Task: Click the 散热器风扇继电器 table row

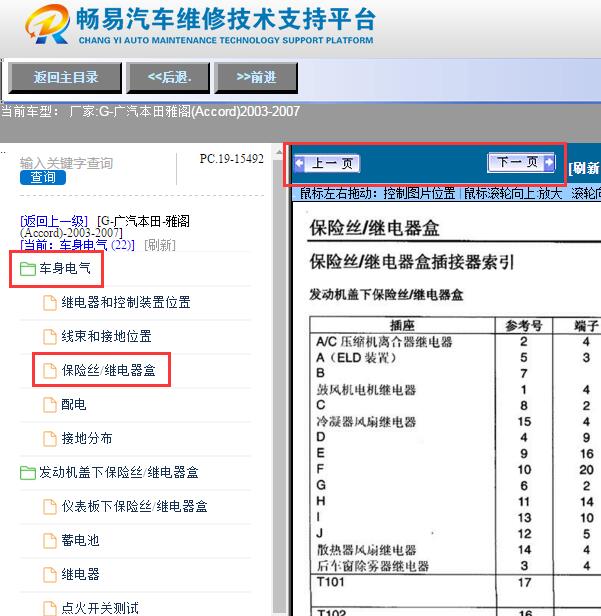Action: pos(456,550)
